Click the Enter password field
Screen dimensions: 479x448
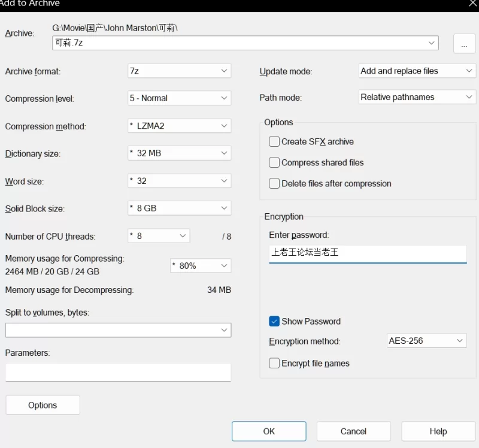[368, 253]
